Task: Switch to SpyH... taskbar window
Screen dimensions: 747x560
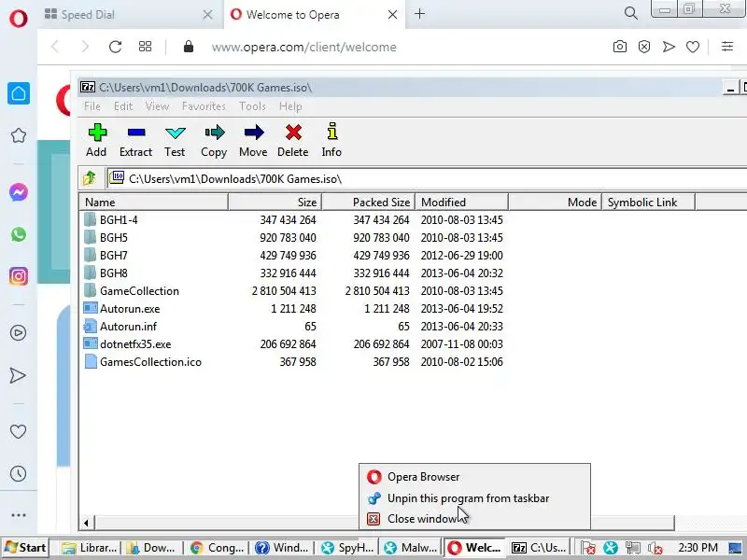Action: coord(347,548)
